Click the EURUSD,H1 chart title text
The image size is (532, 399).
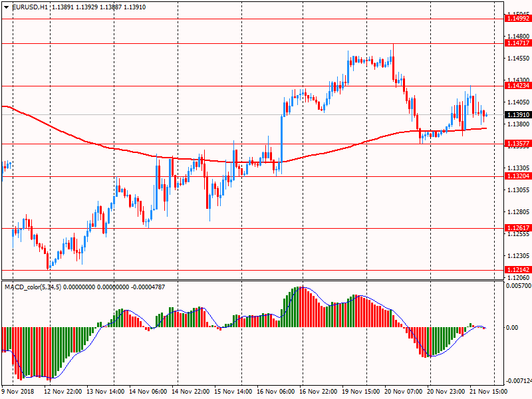pos(29,7)
